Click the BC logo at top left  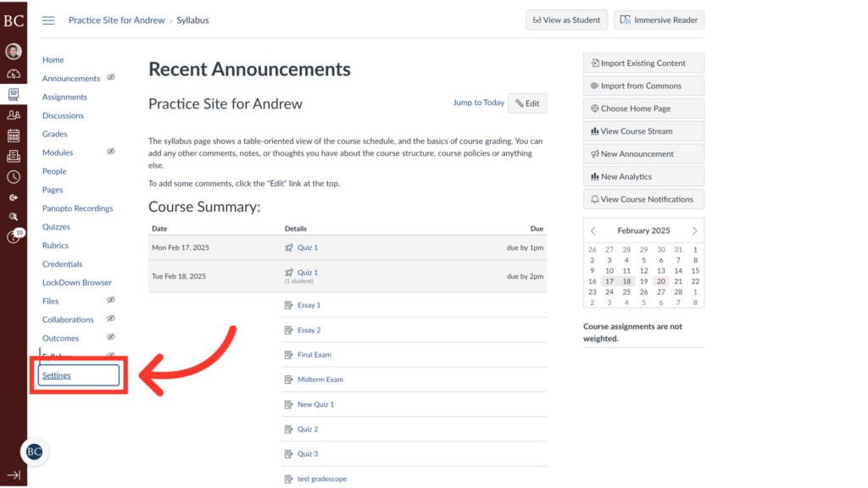coord(14,20)
